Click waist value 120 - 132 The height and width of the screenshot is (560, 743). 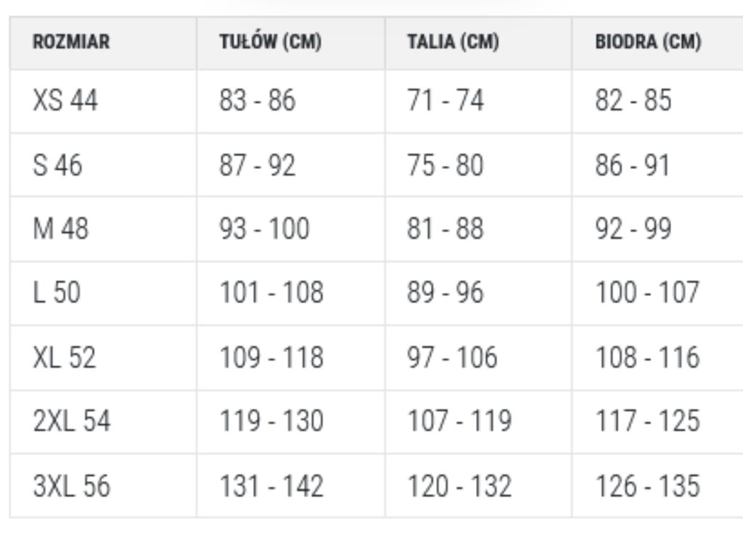pos(459,486)
